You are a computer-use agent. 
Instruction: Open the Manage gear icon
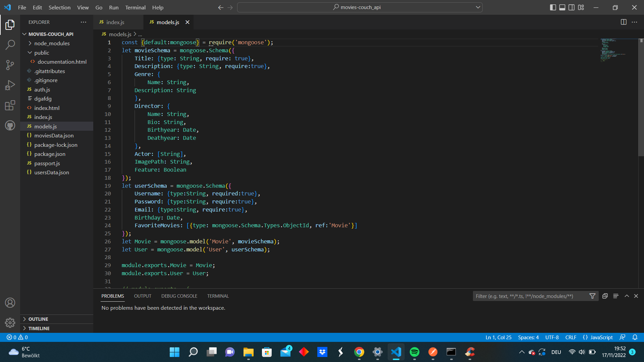click(10, 322)
